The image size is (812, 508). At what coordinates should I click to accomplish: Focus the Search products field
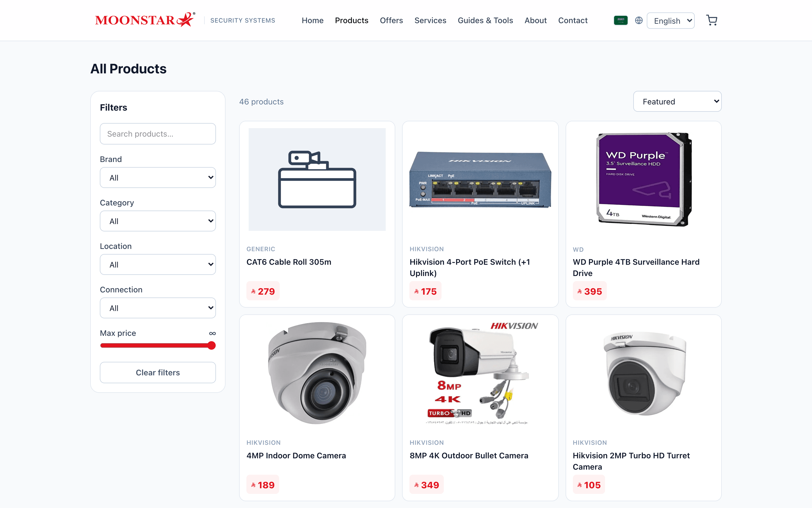click(x=158, y=134)
